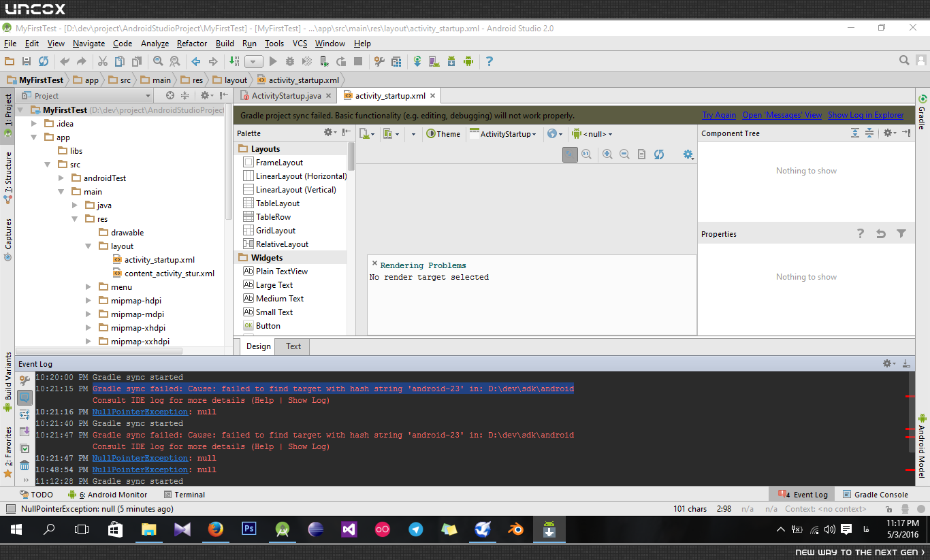Click the Stop square icon

[x=358, y=61]
